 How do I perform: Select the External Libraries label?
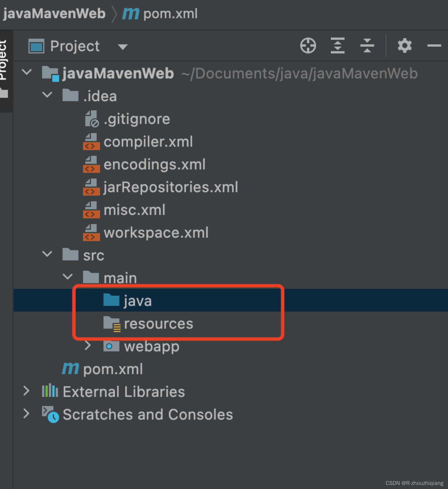(124, 392)
